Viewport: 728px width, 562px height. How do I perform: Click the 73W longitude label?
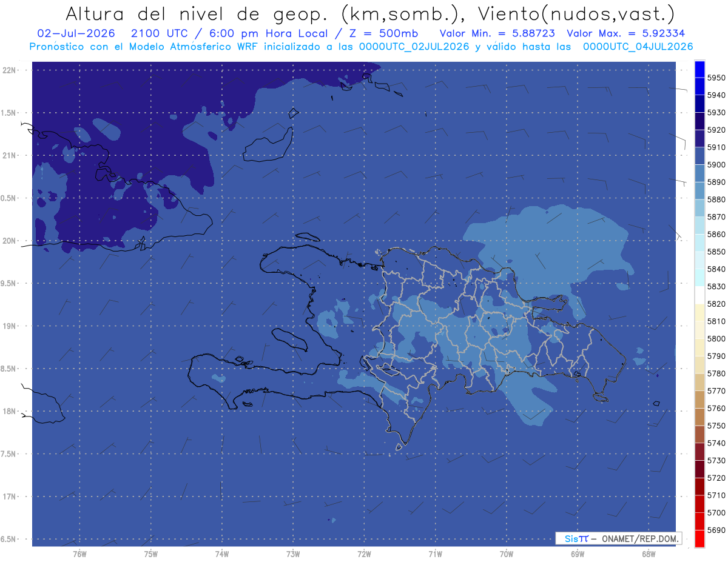pyautogui.click(x=293, y=554)
